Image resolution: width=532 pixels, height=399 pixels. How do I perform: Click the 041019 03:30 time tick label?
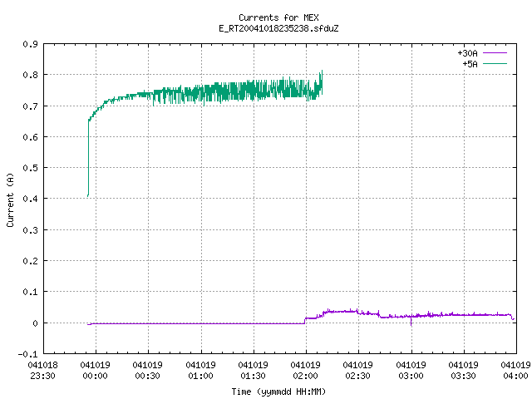coord(464,371)
